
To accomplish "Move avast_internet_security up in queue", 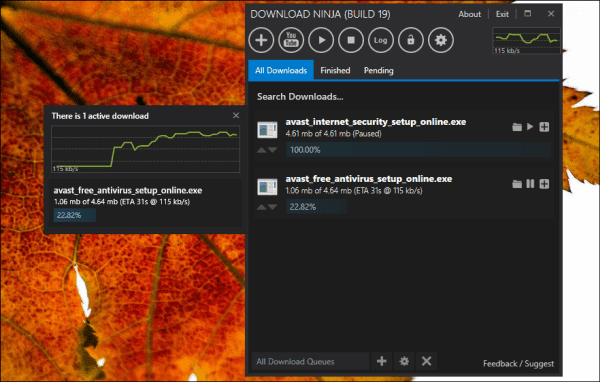I will [261, 150].
